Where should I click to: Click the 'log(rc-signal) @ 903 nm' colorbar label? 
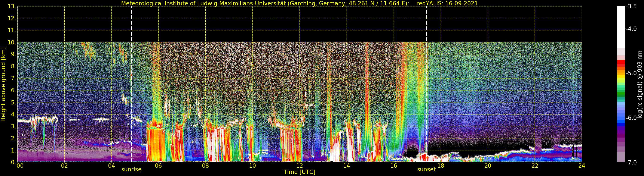pyautogui.click(x=640, y=84)
